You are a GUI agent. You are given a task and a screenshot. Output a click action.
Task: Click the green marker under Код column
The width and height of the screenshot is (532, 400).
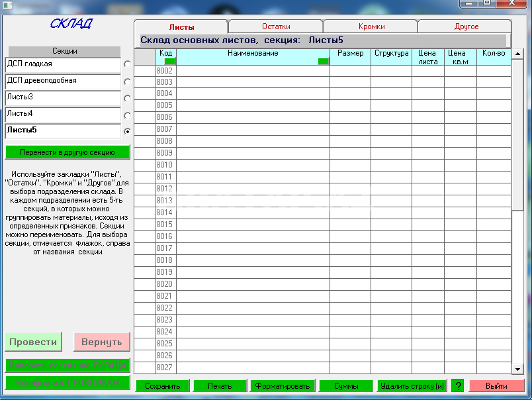pyautogui.click(x=170, y=61)
